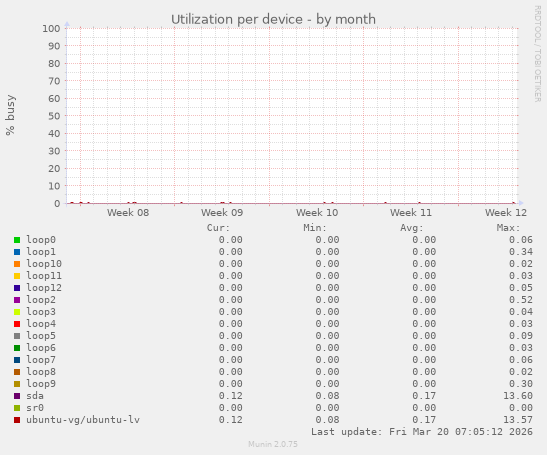
Task: Click the Max: column header
Action: coord(508,228)
